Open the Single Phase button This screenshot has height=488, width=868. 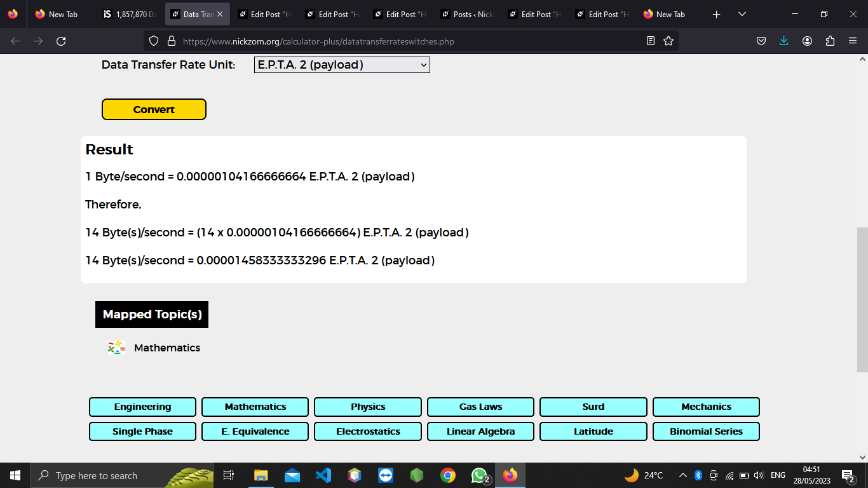click(x=142, y=431)
